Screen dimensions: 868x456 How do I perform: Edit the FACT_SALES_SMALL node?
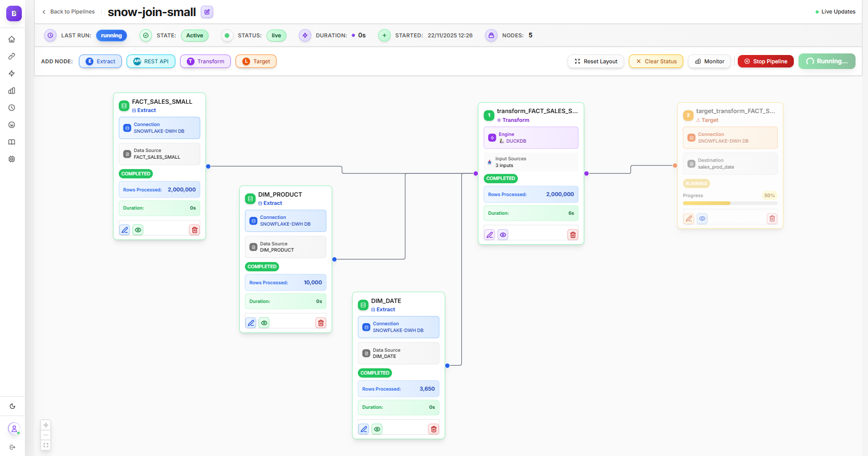125,230
